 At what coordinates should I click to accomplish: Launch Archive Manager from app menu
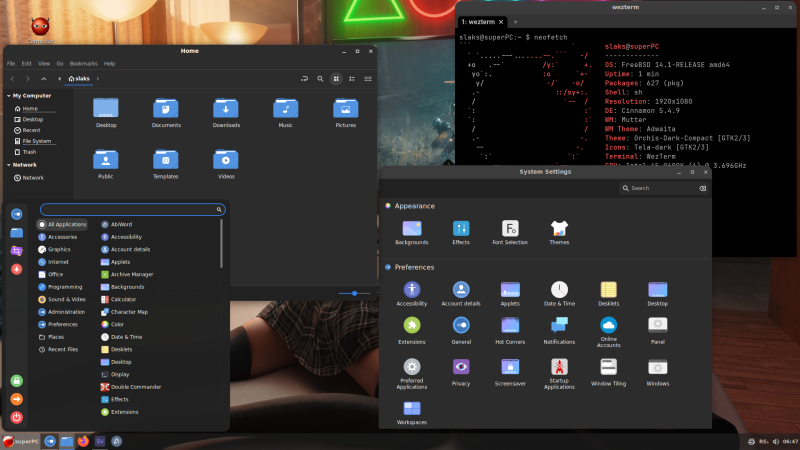127,274
